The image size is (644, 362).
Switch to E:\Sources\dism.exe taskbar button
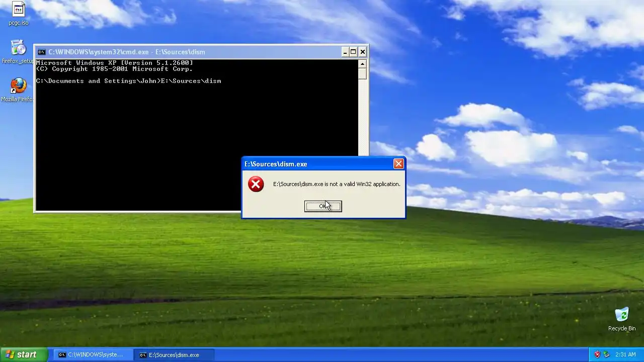pyautogui.click(x=174, y=354)
